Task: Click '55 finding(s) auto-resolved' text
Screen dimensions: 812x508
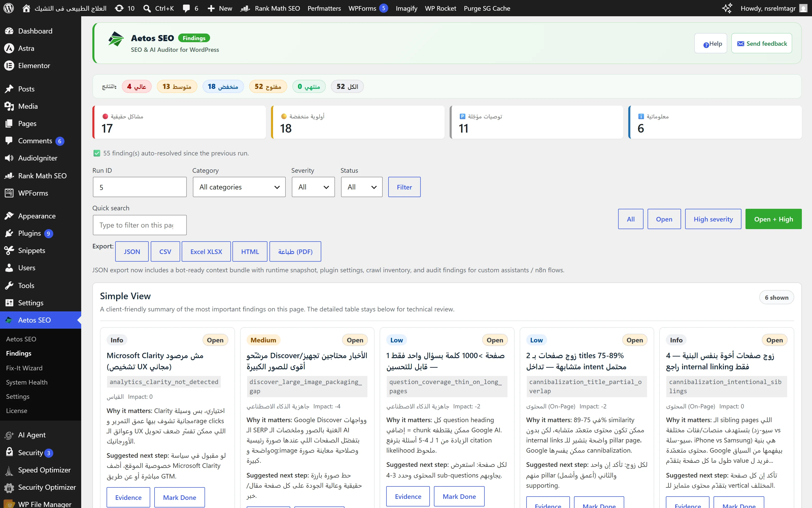Action: coord(176,153)
